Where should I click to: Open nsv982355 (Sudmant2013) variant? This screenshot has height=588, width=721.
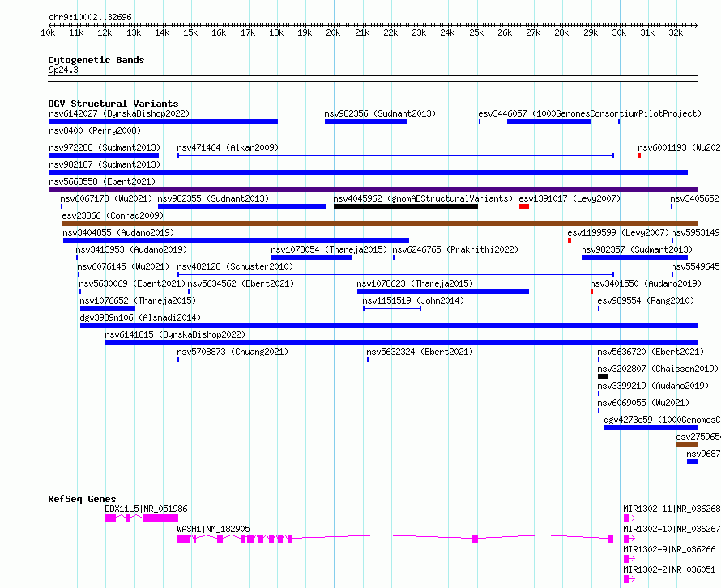pos(241,207)
